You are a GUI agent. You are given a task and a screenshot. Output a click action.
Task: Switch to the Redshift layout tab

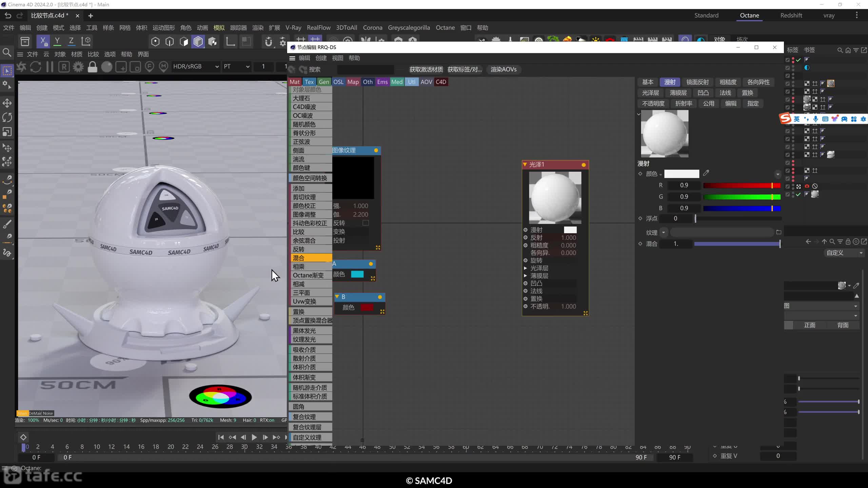coord(791,15)
